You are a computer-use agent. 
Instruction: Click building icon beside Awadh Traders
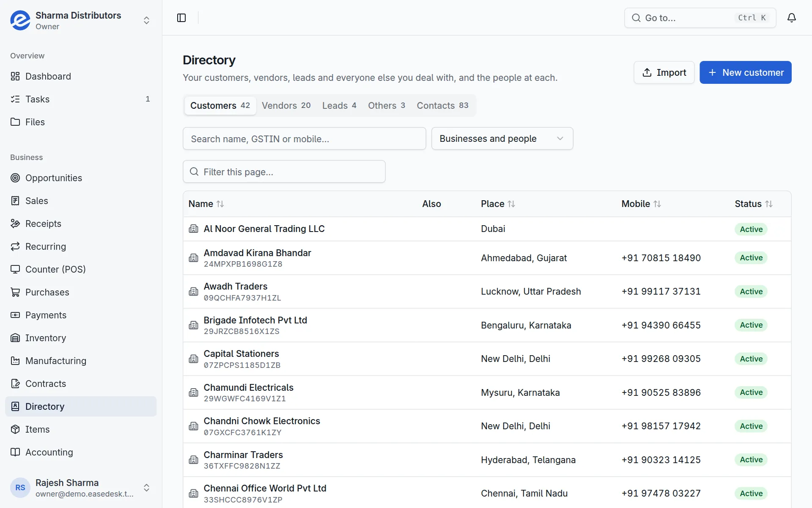193,292
